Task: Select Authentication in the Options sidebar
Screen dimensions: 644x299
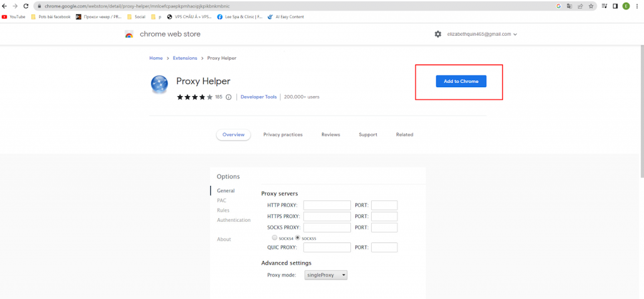Action: [234, 220]
